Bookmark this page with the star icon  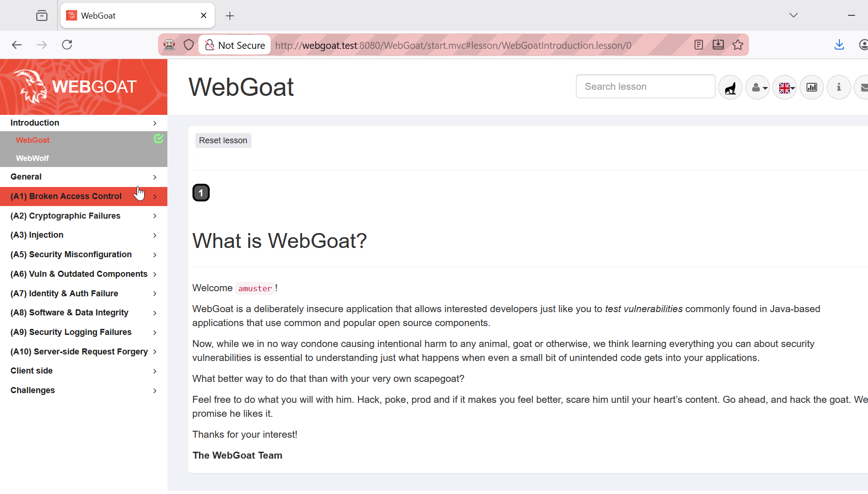(x=738, y=45)
